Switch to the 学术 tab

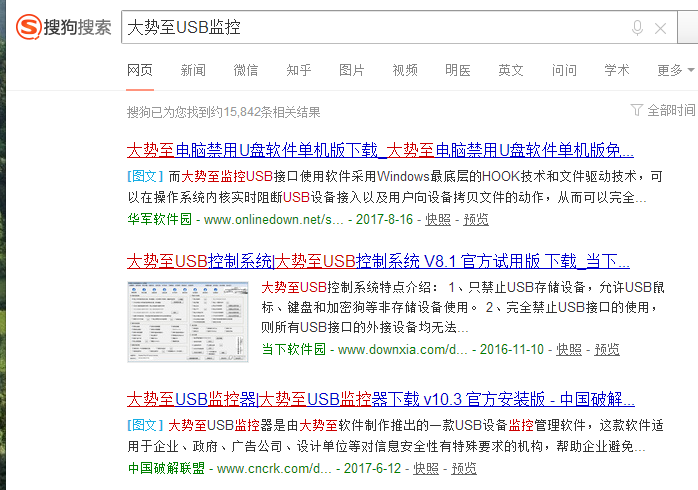click(x=617, y=70)
